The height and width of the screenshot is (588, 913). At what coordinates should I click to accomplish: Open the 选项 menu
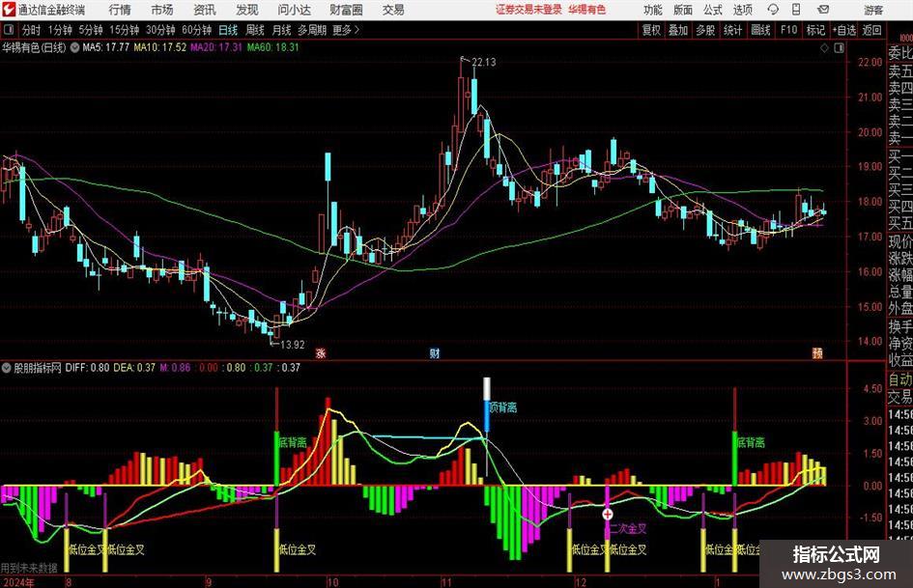point(743,10)
